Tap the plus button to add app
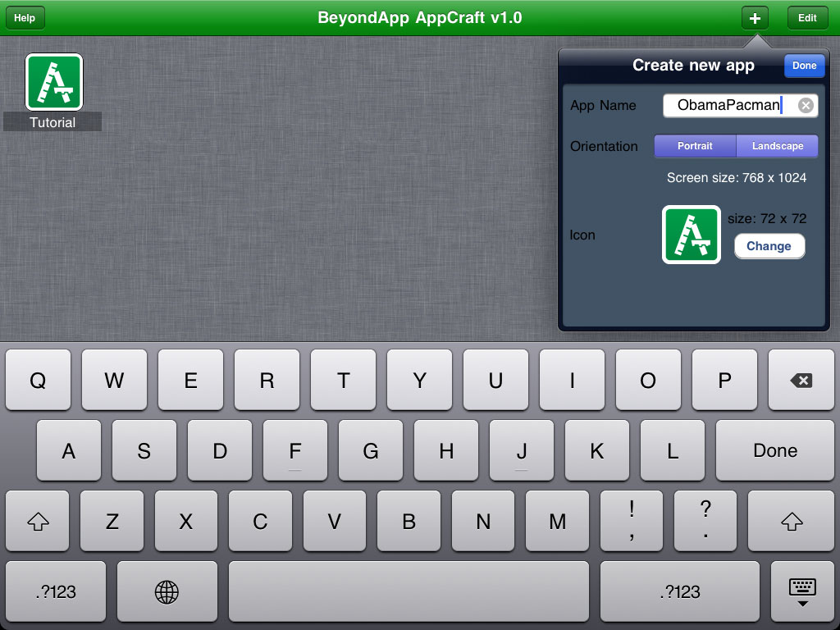 click(755, 18)
